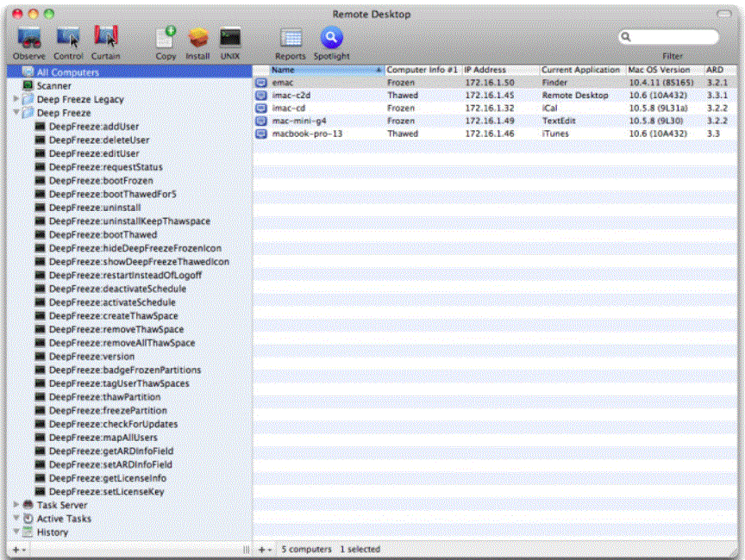The height and width of the screenshot is (560, 745).
Task: Select the DeepFreeze:deleteUser task
Action: coord(99,140)
